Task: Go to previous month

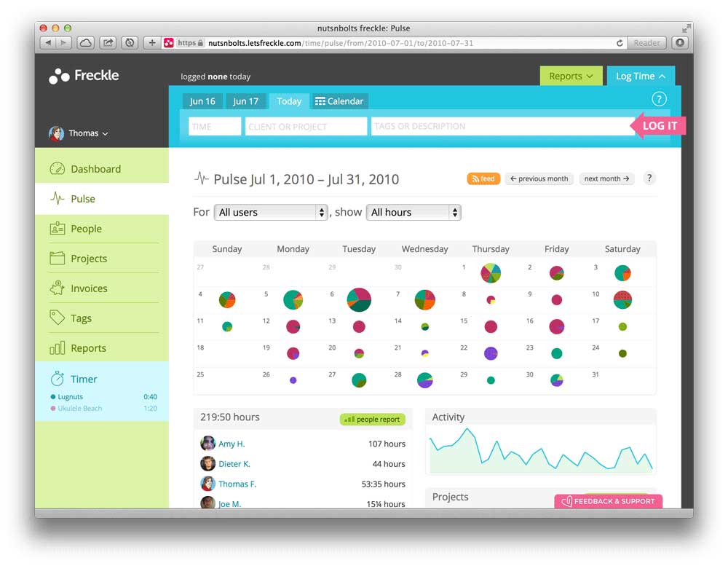Action: (539, 178)
